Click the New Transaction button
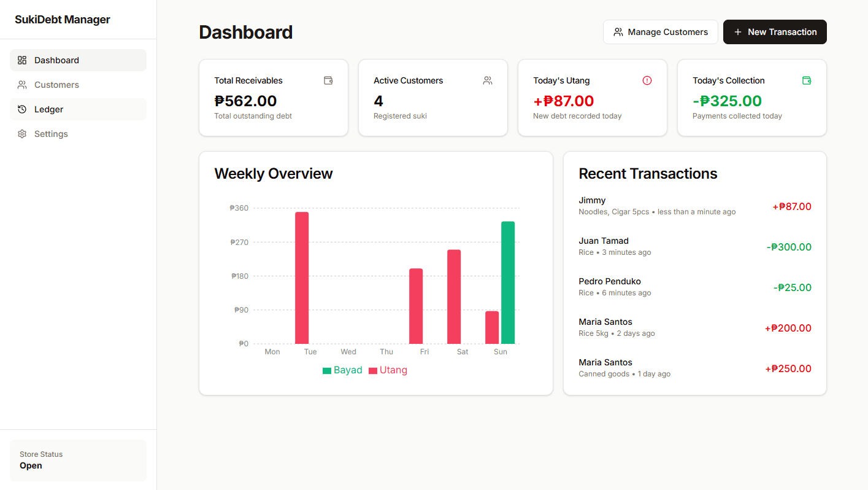This screenshot has width=868, height=490. (774, 32)
